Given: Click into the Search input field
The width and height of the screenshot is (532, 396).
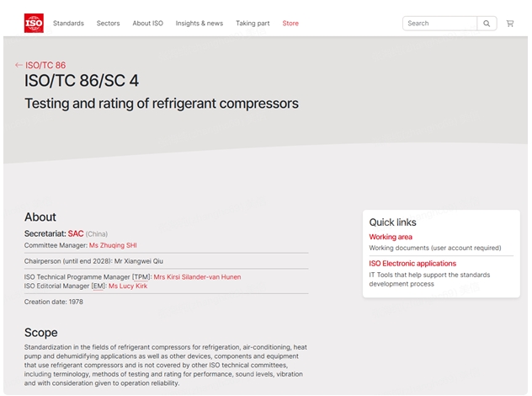Looking at the screenshot, I should click(439, 24).
